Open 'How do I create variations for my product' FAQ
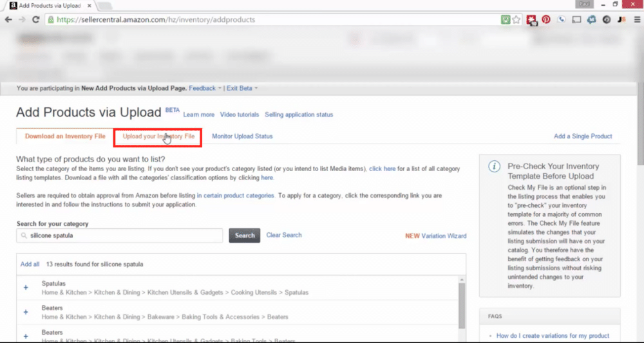 pos(553,336)
